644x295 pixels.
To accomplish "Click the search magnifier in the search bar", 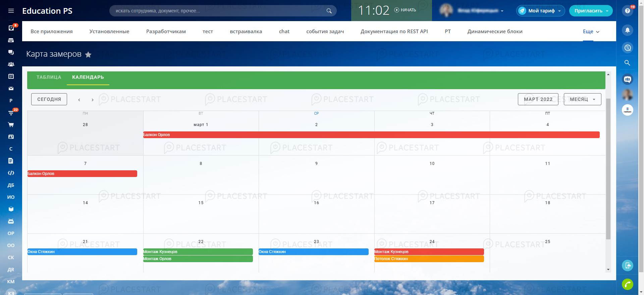I will (x=329, y=11).
